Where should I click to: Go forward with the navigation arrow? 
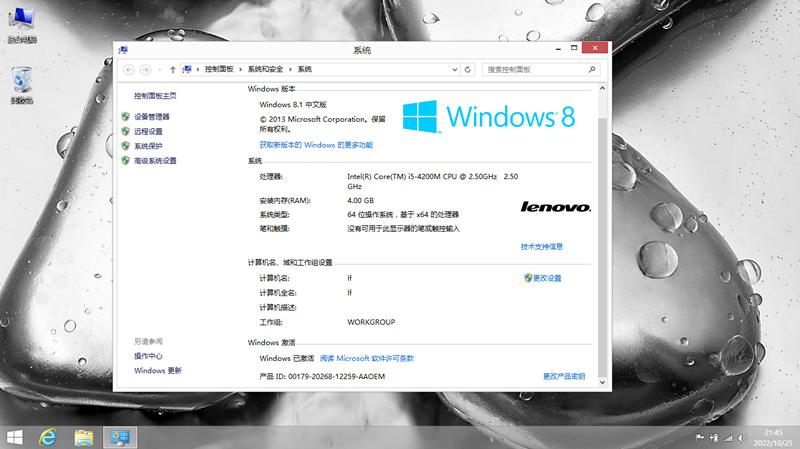[x=145, y=69]
